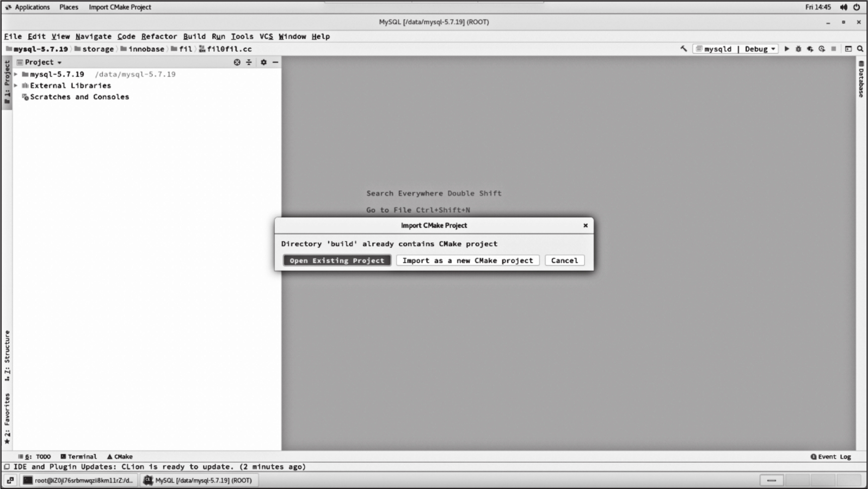This screenshot has height=489, width=868.
Task: Open the Places menu in top bar
Action: 69,7
